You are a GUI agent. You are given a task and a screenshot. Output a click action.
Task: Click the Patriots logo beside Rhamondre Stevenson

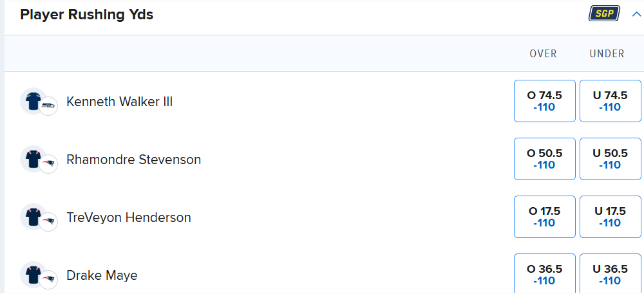click(48, 164)
